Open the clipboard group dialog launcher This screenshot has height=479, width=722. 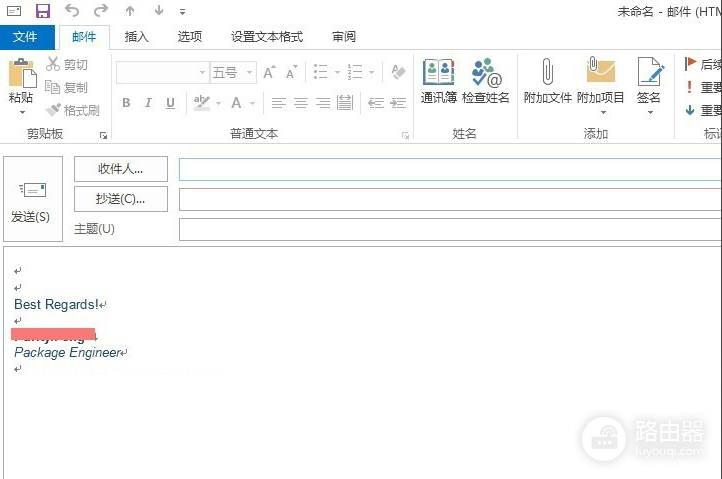(x=103, y=135)
